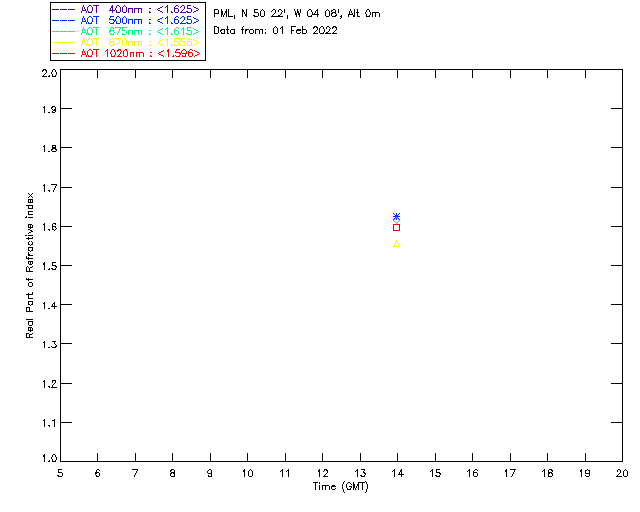Screen dimensions: 640x512
Task: Click the PML station location text
Action: pos(296,14)
